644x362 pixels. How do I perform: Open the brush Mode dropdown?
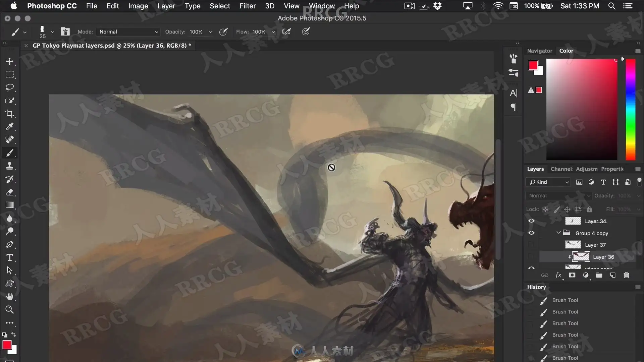click(x=128, y=32)
